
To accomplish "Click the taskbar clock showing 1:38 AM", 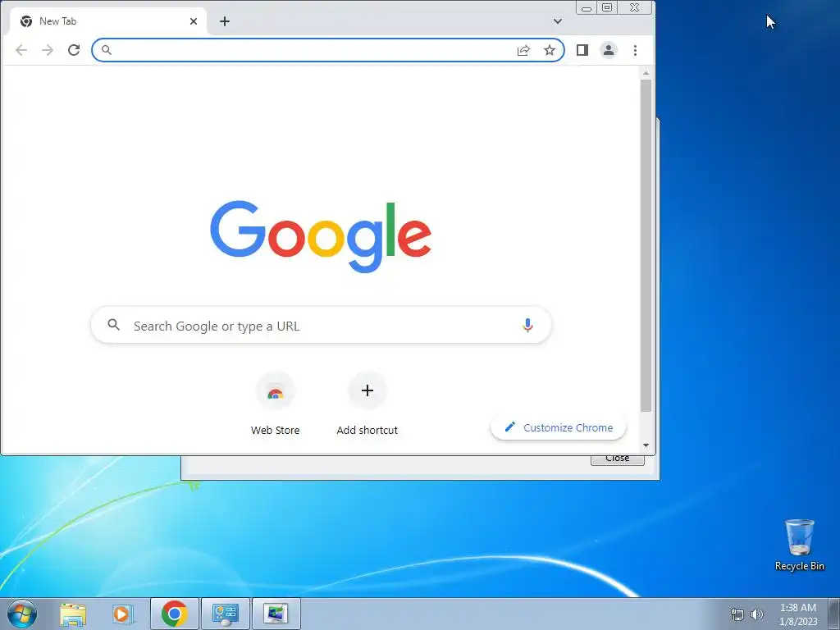I will click(x=798, y=614).
